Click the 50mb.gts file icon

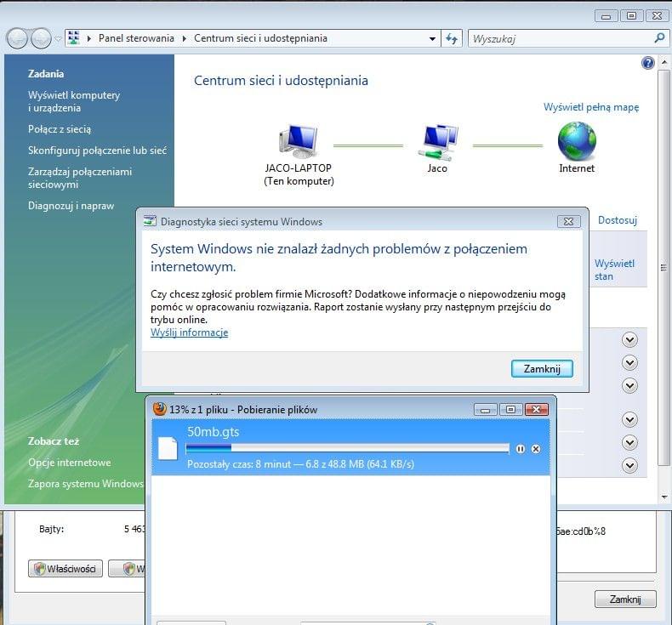pyautogui.click(x=168, y=448)
